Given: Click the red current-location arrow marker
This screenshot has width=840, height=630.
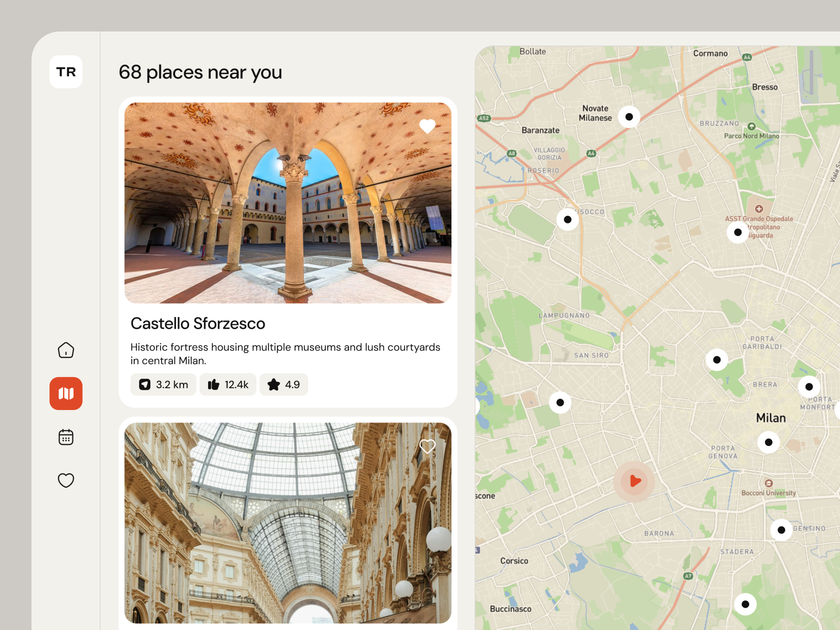Looking at the screenshot, I should pyautogui.click(x=634, y=481).
